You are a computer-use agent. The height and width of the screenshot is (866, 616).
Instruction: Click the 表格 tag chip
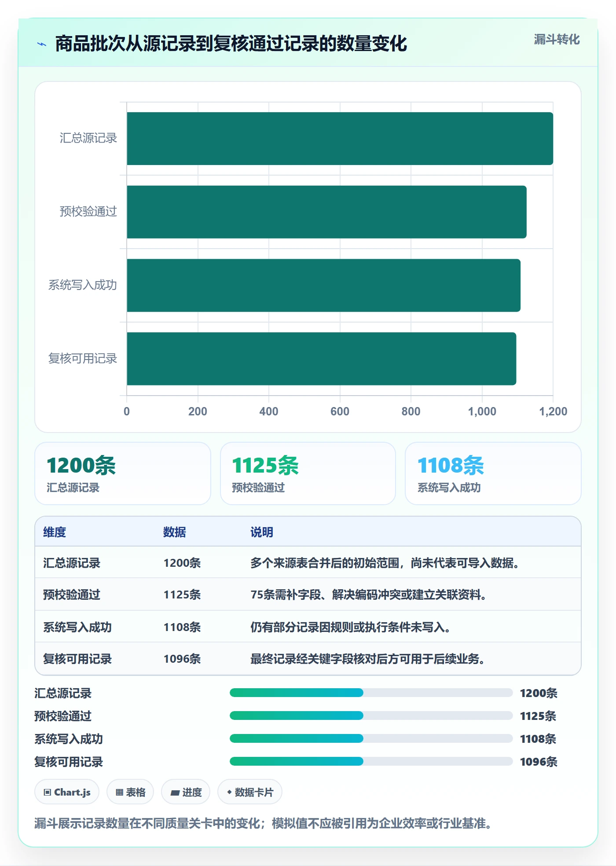coord(130,792)
